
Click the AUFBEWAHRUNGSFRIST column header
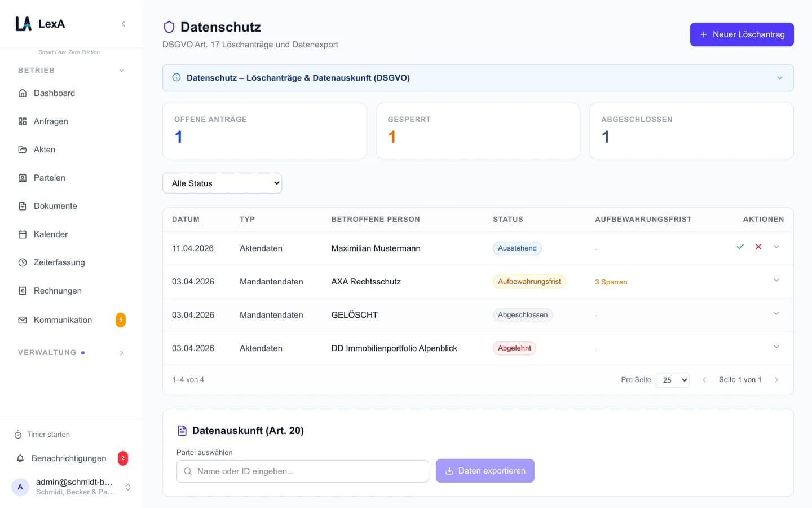pos(643,220)
